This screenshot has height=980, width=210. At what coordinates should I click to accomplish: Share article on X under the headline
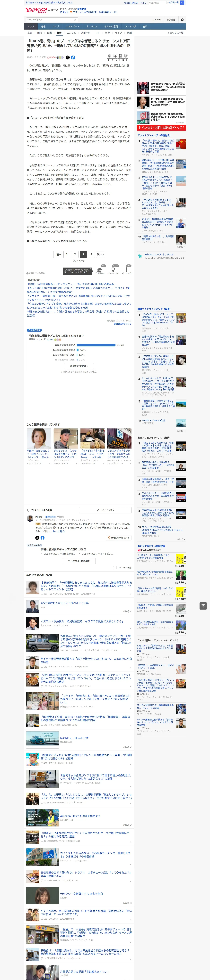68,57
